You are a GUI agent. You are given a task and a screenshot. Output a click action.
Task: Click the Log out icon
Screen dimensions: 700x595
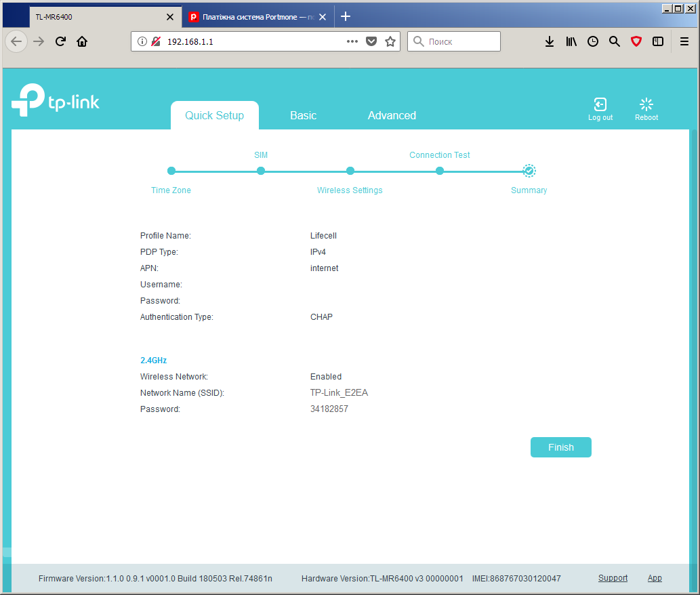[600, 104]
